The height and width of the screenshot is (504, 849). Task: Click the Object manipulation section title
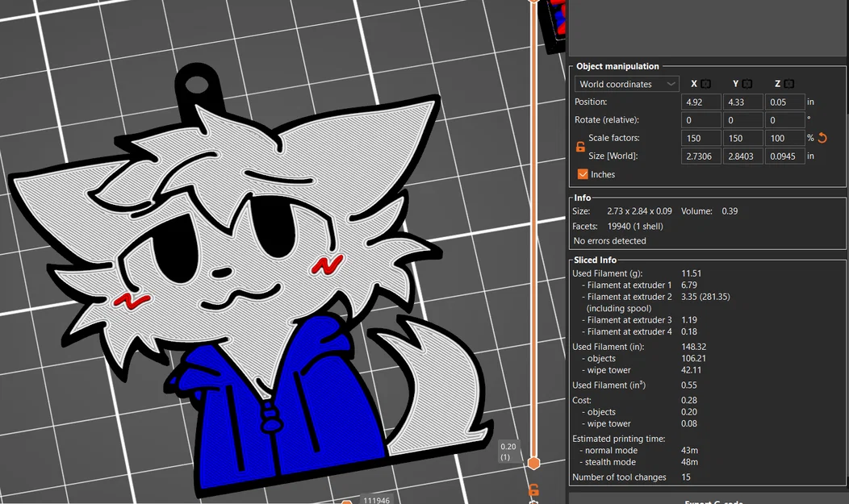coord(617,66)
